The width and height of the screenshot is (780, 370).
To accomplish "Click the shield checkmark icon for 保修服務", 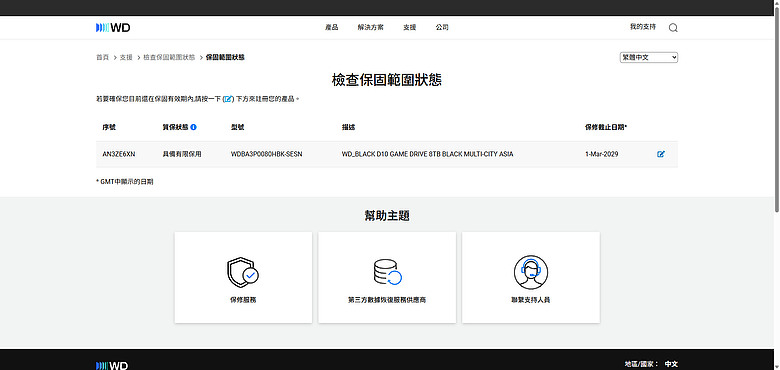I will (x=243, y=272).
